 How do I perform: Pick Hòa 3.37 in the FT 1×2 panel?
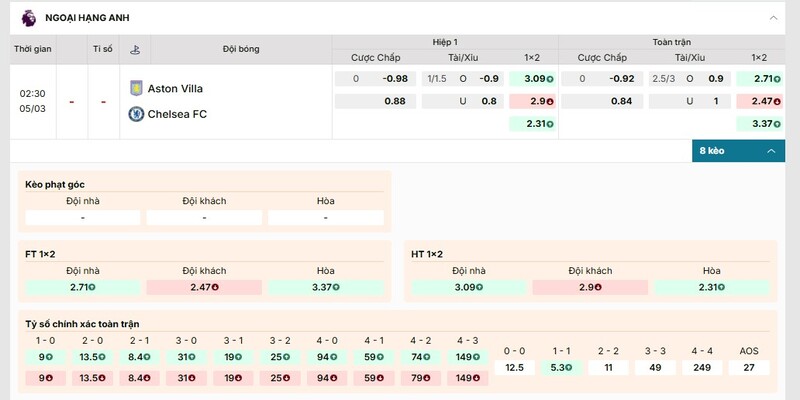tap(325, 288)
